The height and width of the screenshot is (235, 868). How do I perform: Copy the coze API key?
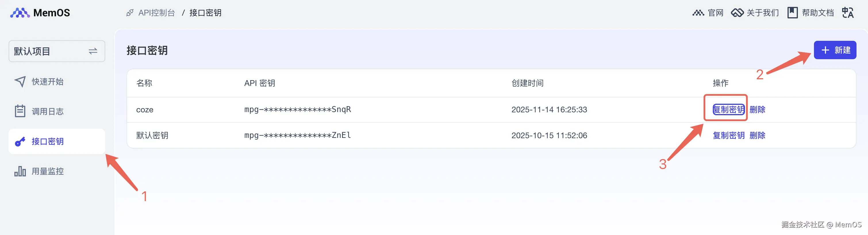729,109
